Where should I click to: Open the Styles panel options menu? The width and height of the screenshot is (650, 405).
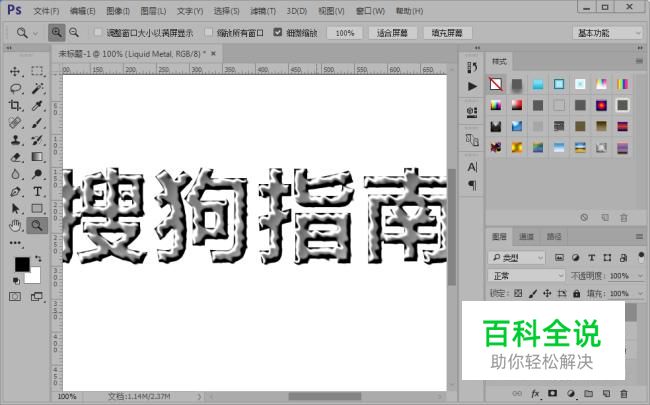coord(639,61)
